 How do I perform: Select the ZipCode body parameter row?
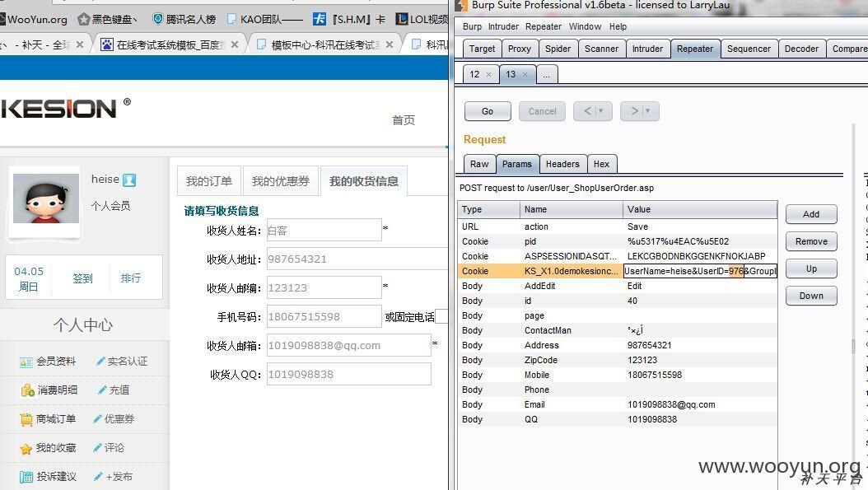618,360
